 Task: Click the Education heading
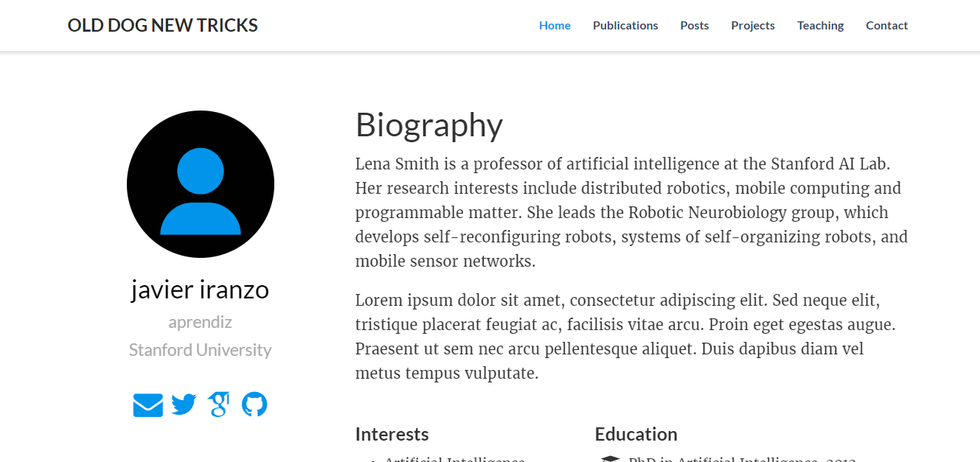(636, 434)
